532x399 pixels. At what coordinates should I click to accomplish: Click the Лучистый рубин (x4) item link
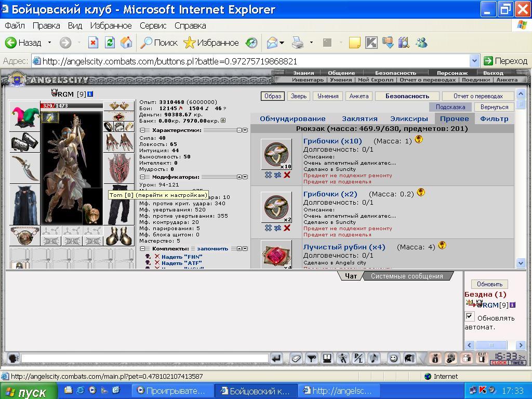(x=344, y=247)
